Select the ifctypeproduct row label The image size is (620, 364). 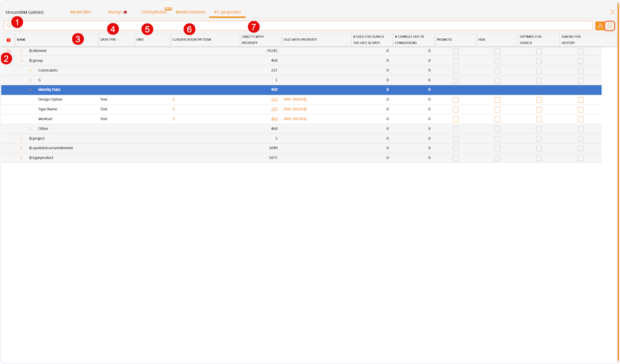pyautogui.click(x=41, y=157)
